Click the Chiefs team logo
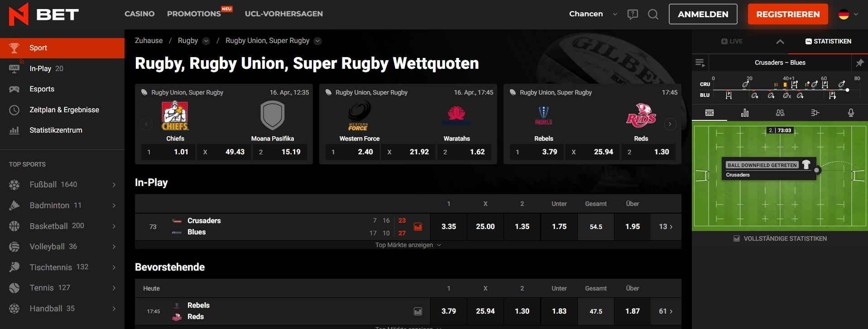 (x=175, y=115)
